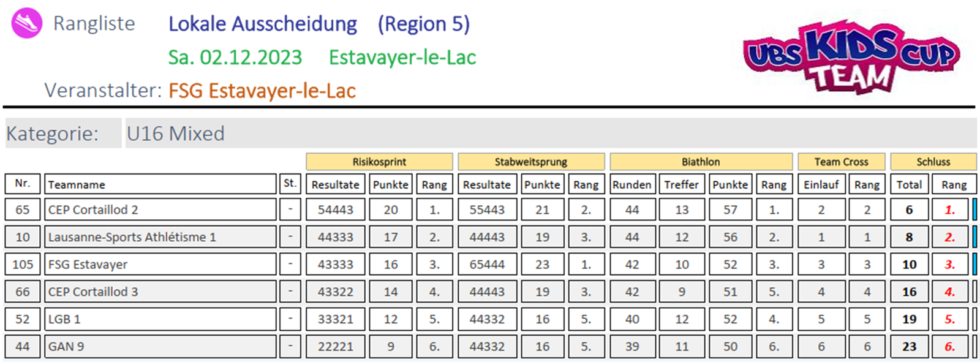Select the GAN 9 team cell
980x362 pixels.
[160, 347]
